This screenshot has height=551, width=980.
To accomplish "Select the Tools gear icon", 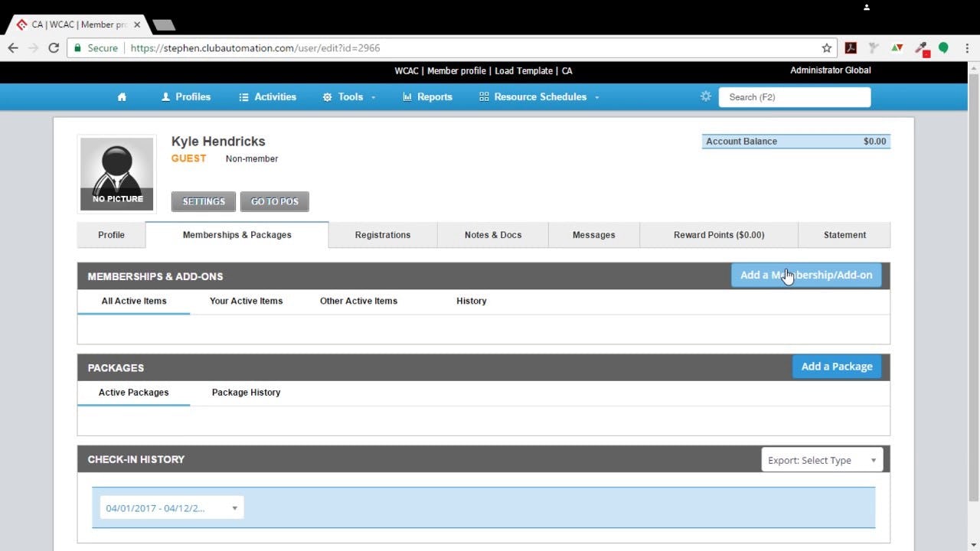I will pyautogui.click(x=328, y=96).
